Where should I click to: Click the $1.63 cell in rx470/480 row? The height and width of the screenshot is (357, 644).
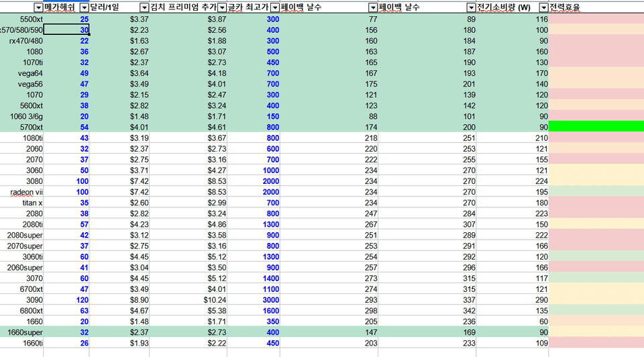(119, 41)
